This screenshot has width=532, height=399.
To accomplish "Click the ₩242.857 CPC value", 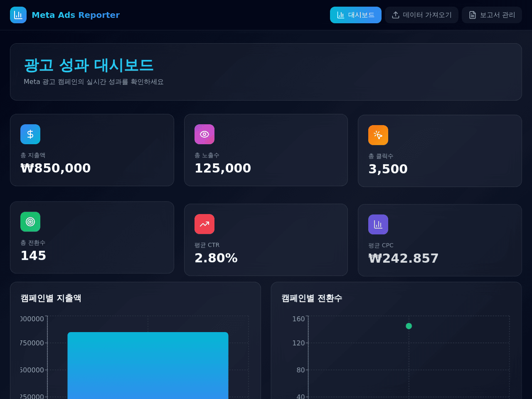I will pyautogui.click(x=404, y=258).
